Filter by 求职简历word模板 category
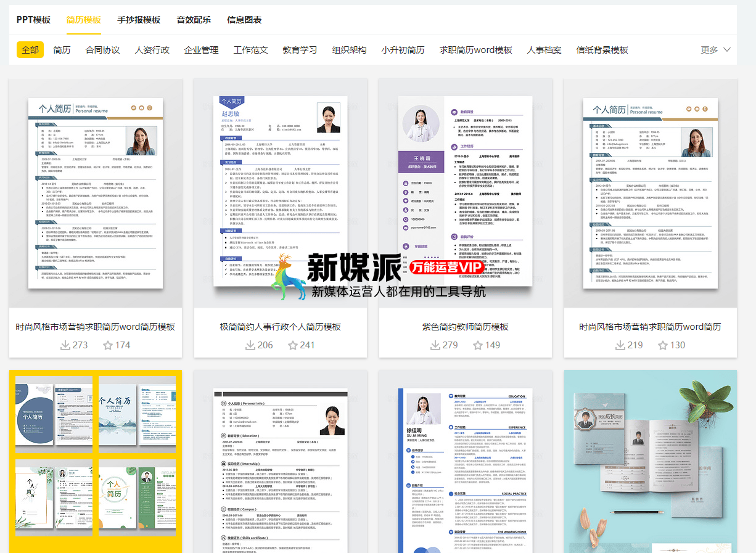The image size is (756, 553). (475, 50)
